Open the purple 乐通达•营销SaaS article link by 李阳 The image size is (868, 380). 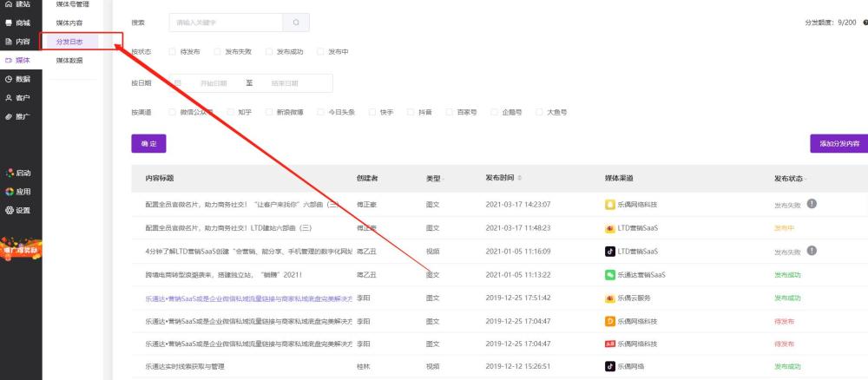(249, 298)
